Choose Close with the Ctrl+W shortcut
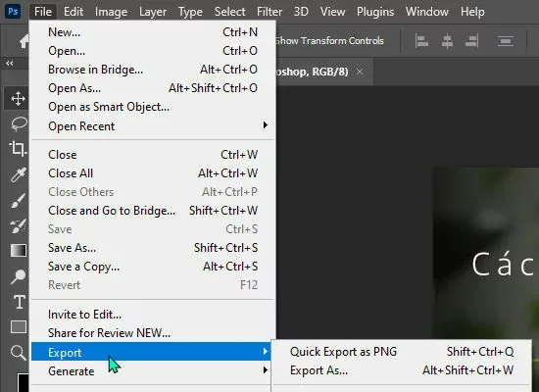Viewport: 539px width, 392px height. click(153, 155)
